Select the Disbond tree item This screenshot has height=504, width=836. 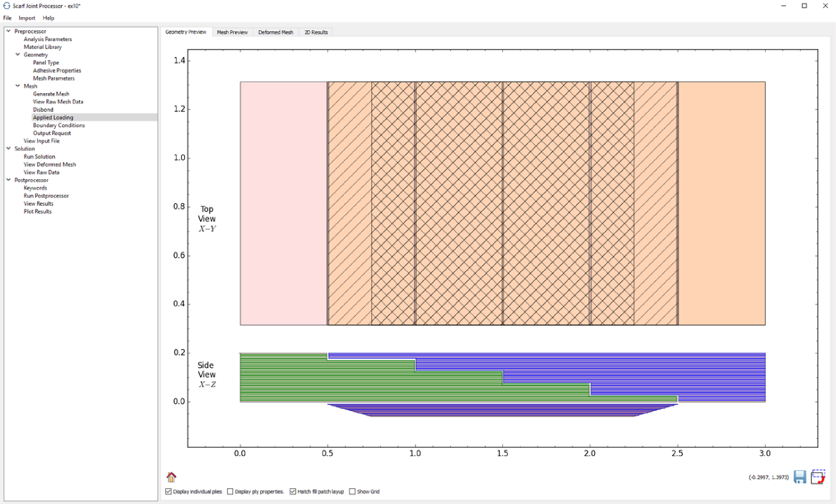(x=43, y=110)
